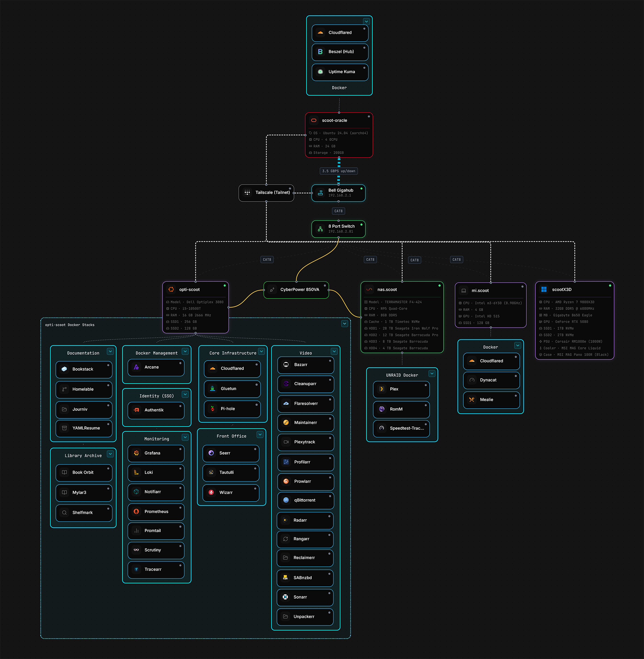The image size is (644, 659).
Task: Click the RomM icon
Action: point(382,409)
